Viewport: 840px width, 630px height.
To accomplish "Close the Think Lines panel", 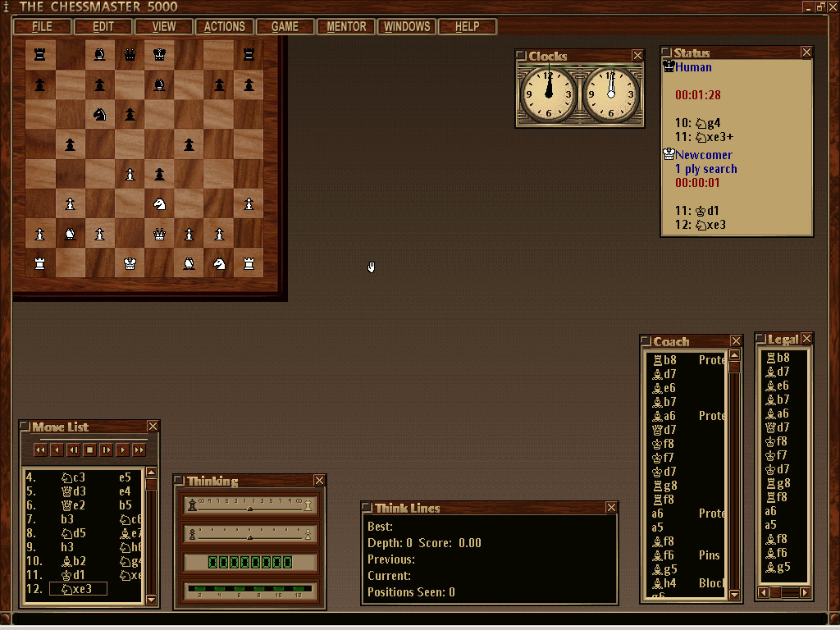I will (x=611, y=507).
